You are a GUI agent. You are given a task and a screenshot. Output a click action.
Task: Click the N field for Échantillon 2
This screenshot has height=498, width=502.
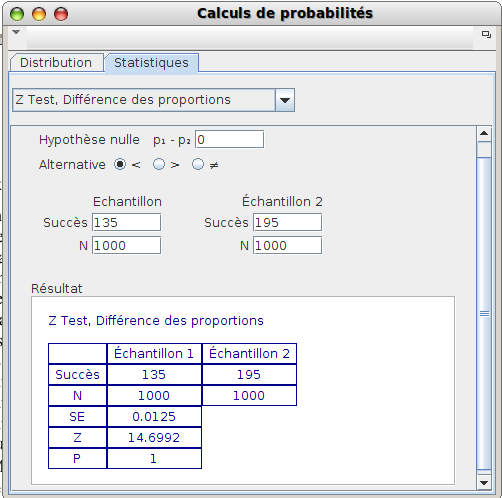[287, 245]
